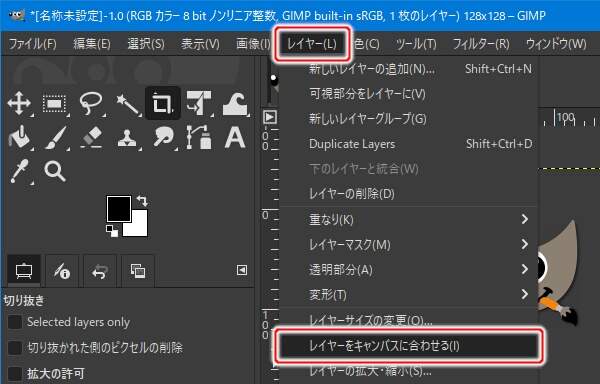Select the Free Select lasso tool
Image resolution: width=600 pixels, height=384 pixels.
pos(90,103)
